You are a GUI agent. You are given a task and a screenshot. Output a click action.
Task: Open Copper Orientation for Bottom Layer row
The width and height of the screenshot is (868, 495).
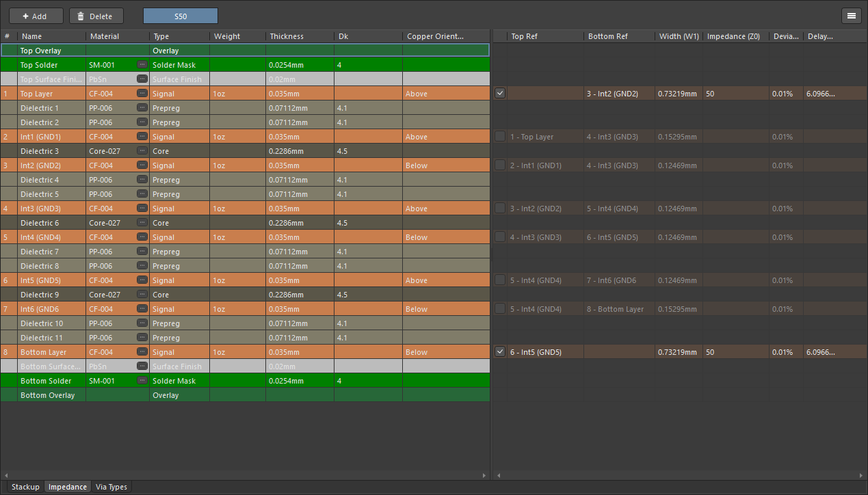click(x=446, y=352)
